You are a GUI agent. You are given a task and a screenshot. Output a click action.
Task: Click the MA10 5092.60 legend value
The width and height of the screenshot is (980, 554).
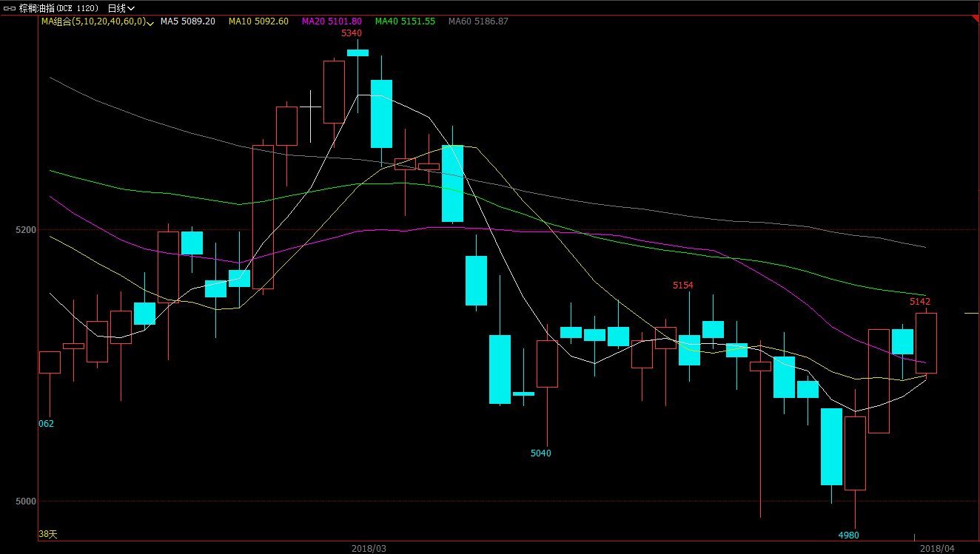(258, 21)
